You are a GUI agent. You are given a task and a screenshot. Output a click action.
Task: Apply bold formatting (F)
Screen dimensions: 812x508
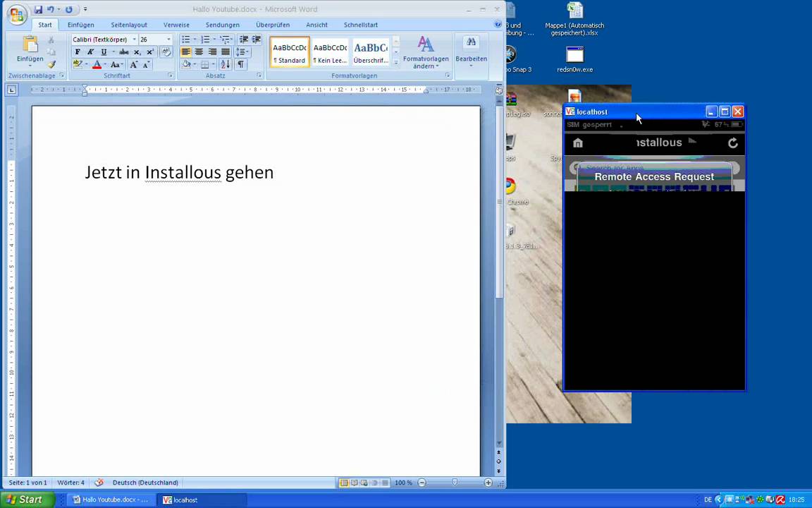click(78, 52)
